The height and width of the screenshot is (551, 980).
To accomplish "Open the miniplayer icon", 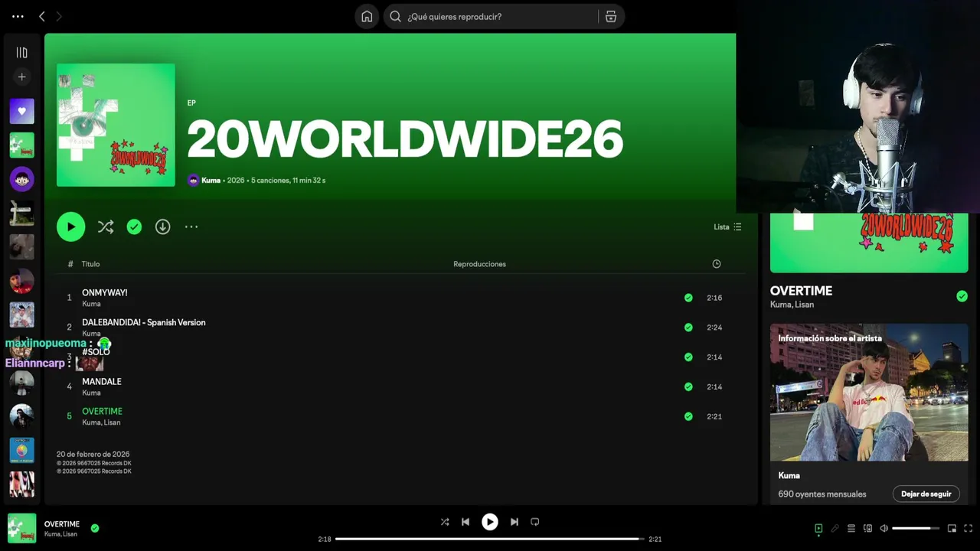I will [x=952, y=528].
